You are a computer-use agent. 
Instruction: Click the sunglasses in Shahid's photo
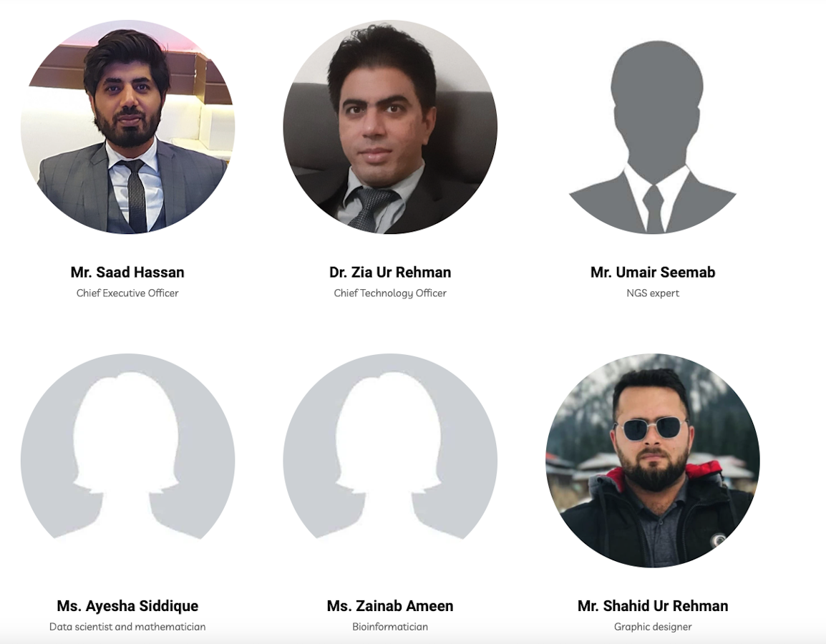point(652,428)
